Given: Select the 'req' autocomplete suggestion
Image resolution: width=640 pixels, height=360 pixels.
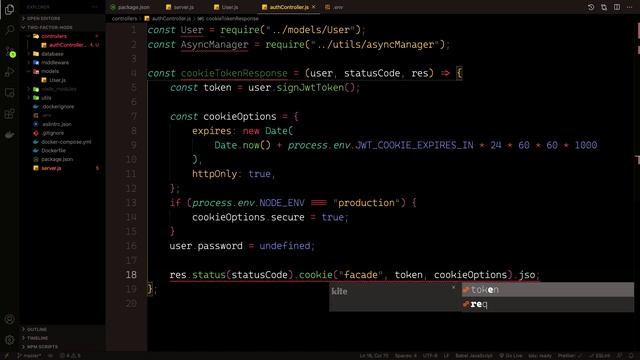Looking at the screenshot, I should 547,304.
